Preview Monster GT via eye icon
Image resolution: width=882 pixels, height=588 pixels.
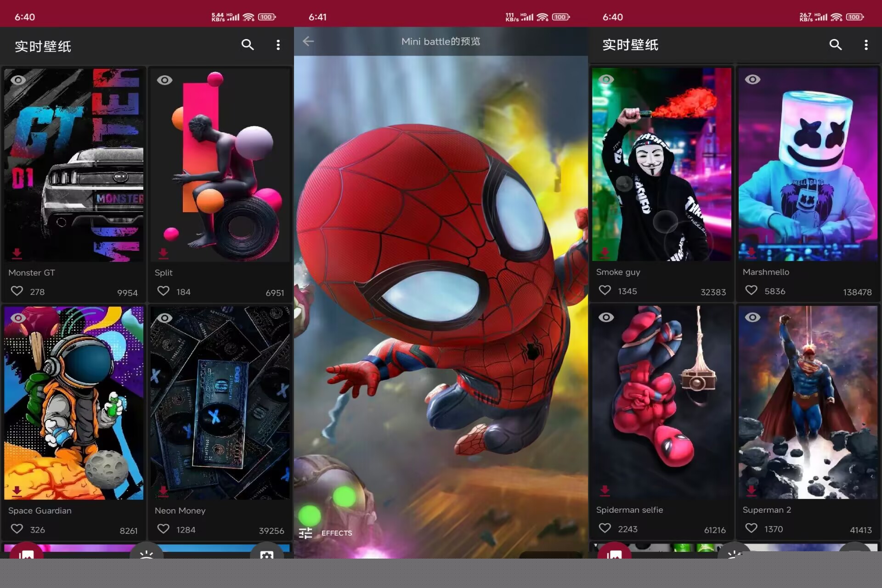click(x=18, y=80)
